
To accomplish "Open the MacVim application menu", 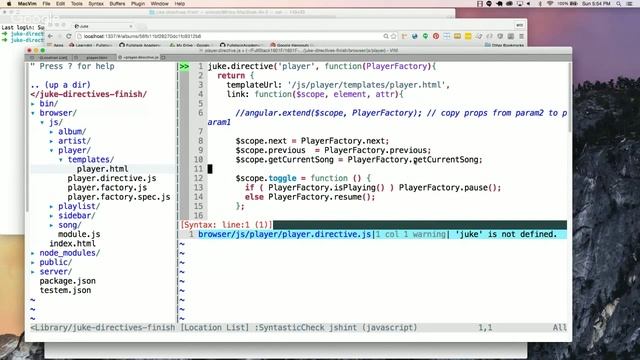I will tap(27, 4).
